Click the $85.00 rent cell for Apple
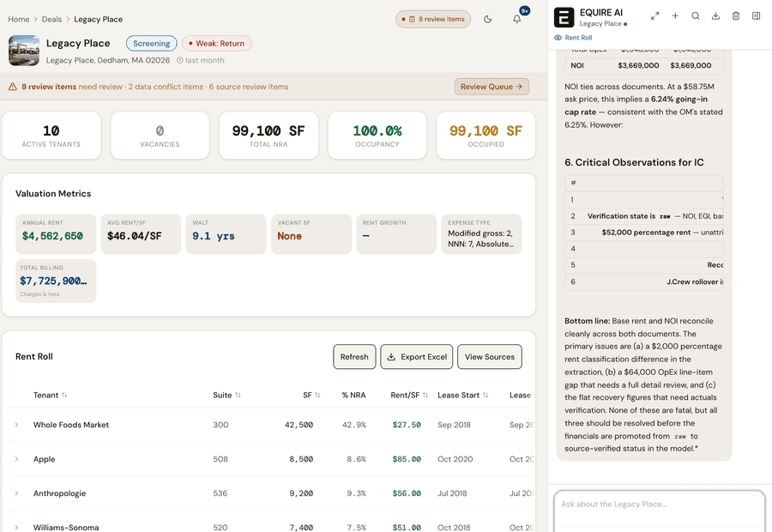The width and height of the screenshot is (772, 532). coord(407,459)
